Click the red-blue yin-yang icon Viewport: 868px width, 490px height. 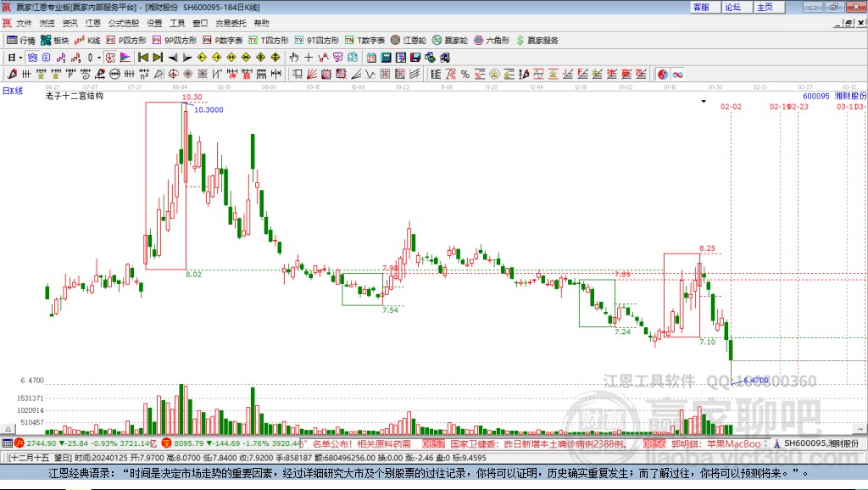click(663, 75)
